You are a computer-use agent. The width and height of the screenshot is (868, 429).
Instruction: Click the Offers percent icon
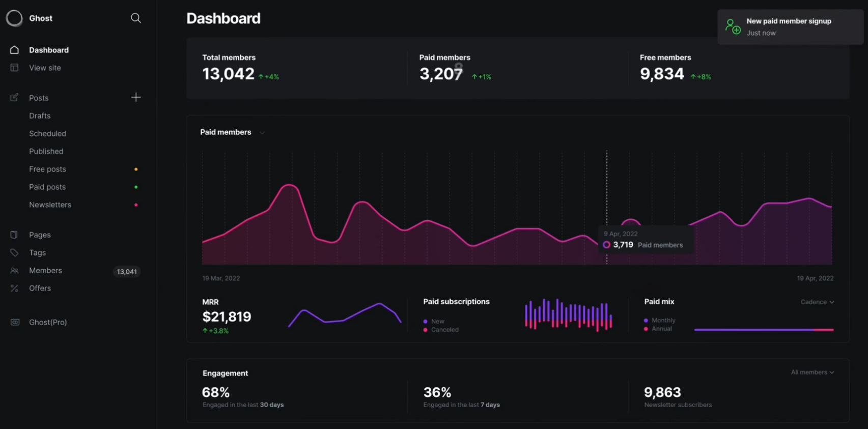(x=14, y=288)
